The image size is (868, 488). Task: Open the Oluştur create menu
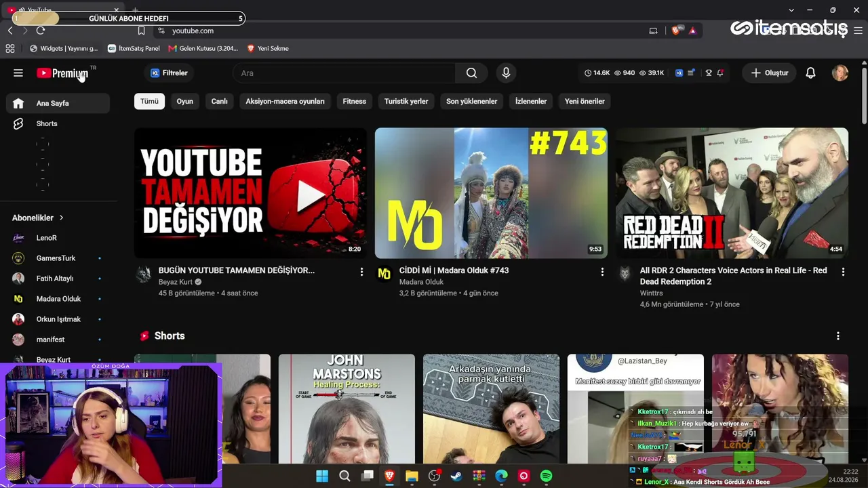tap(770, 73)
